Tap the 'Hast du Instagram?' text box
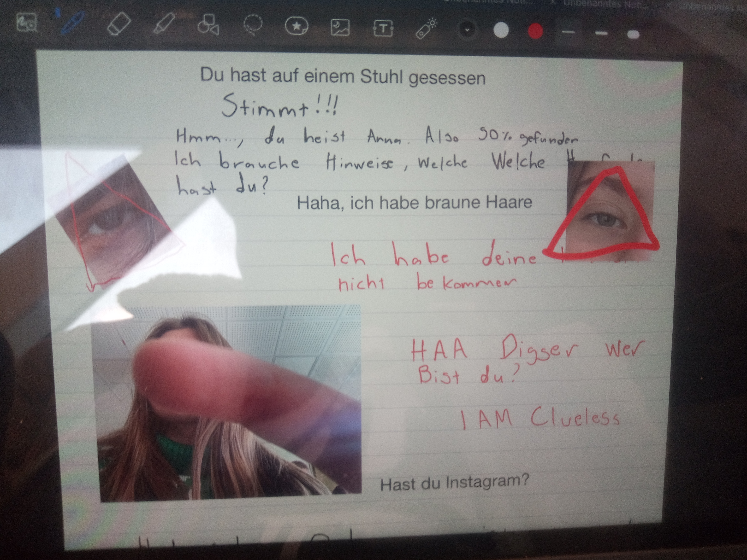Screen dimensions: 747x560 tap(455, 483)
